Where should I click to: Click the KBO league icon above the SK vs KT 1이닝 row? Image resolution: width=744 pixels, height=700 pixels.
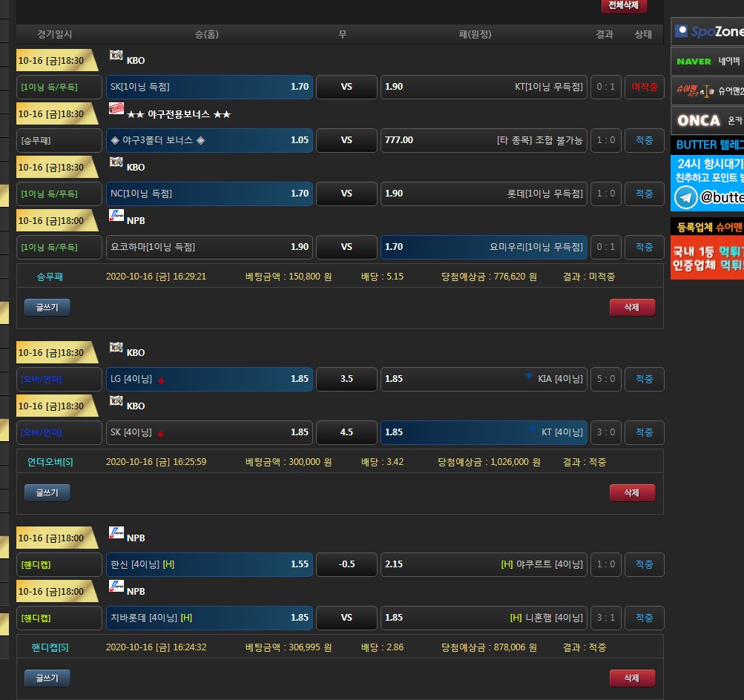click(116, 56)
